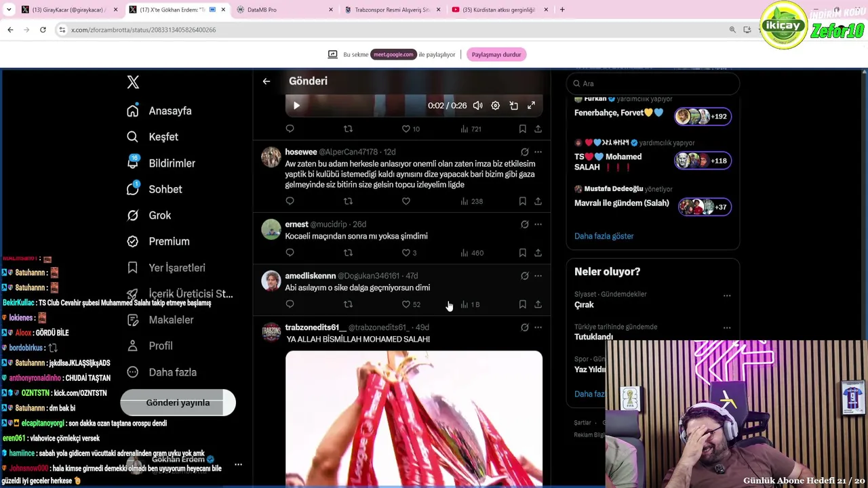Click the X logo in the sidebar
Image resolution: width=868 pixels, height=488 pixels.
(x=133, y=82)
